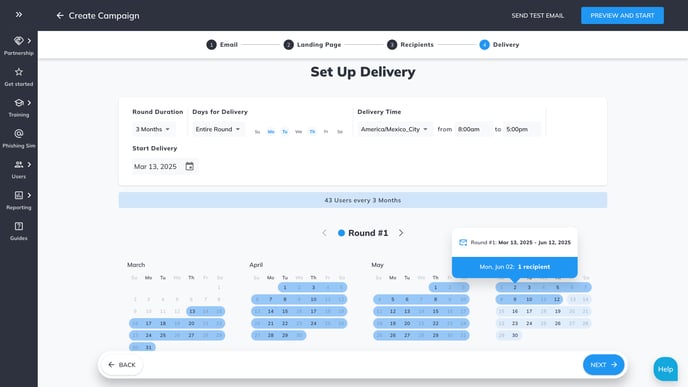Expand the sidebar with double-chevron icon
The image size is (688, 387).
click(x=19, y=14)
